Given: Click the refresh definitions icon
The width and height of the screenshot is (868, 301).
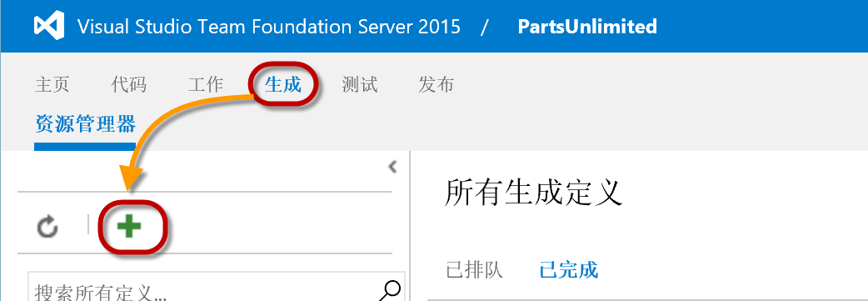Looking at the screenshot, I should coord(47,227).
